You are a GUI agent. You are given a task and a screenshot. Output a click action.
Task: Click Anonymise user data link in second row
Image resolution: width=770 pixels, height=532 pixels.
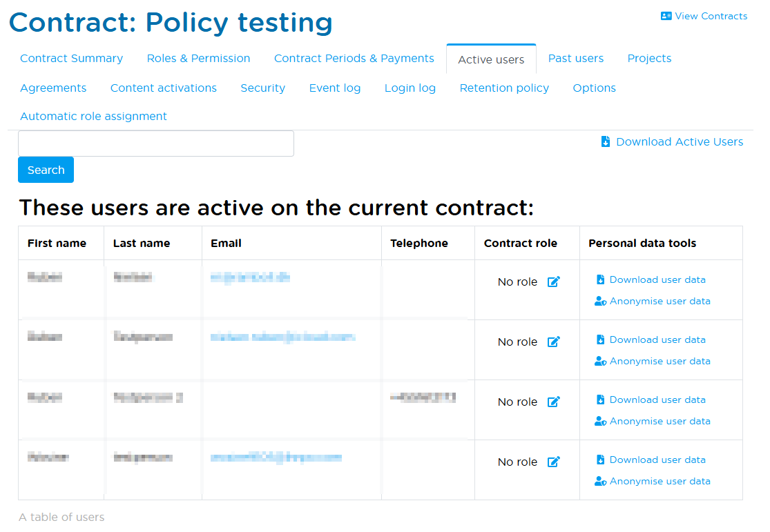(x=660, y=361)
